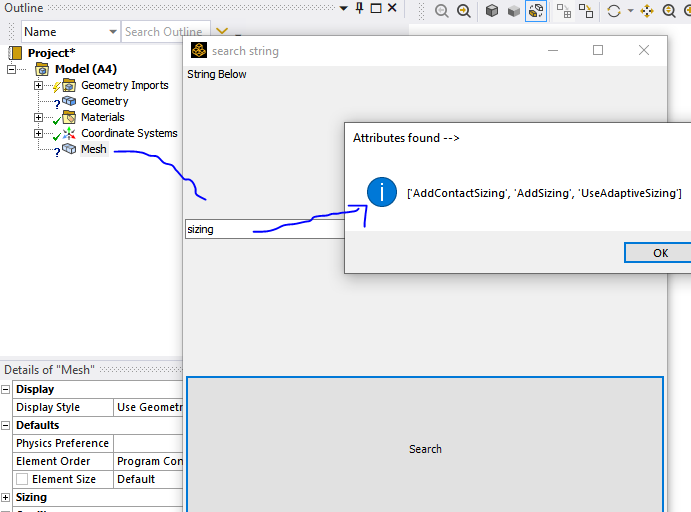This screenshot has width=691, height=512.
Task: Click the Geometry cube icon in tree
Action: [69, 101]
